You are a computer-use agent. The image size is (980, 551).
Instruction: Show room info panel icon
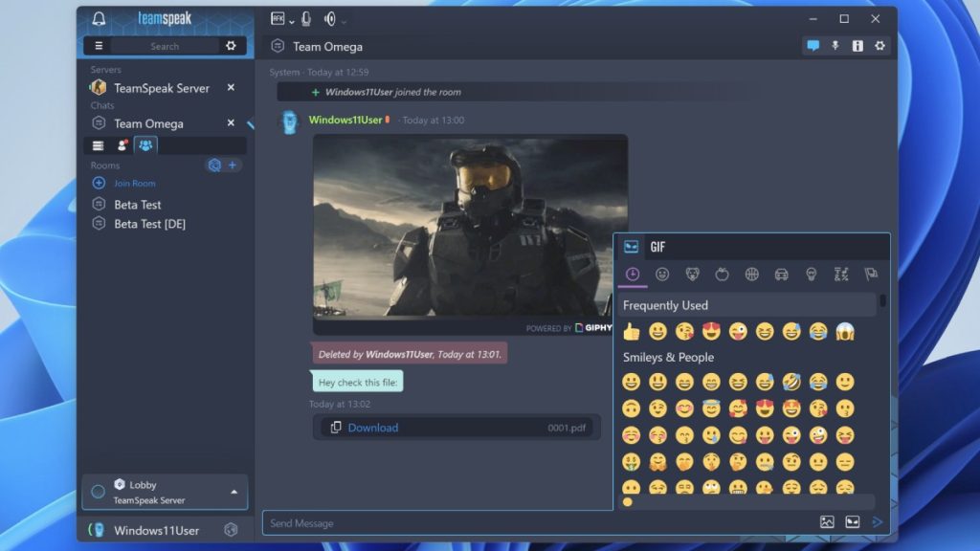click(857, 46)
